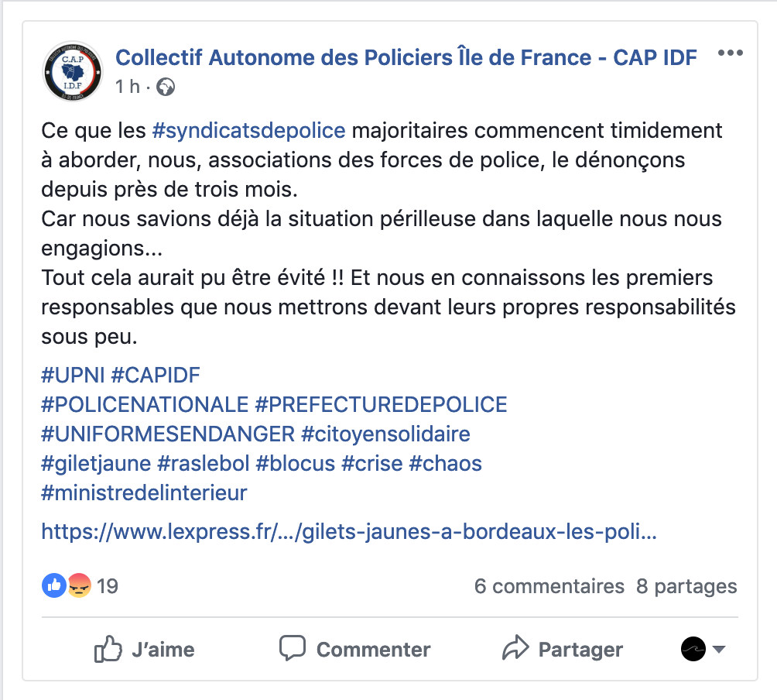777x700 pixels.
Task: Open the #giletjaune hashtag
Action: point(96,464)
